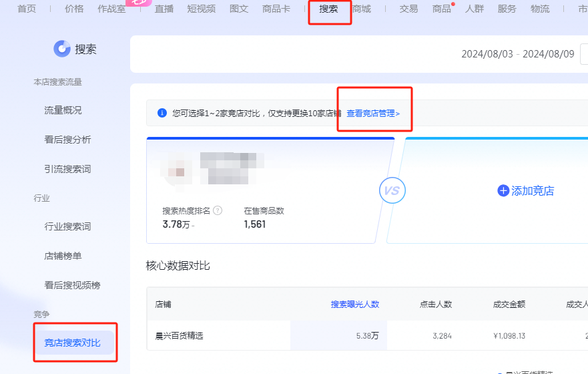The height and width of the screenshot is (374, 588).
Task: Click the ¥1,098.13 amount value
Action: (x=509, y=336)
